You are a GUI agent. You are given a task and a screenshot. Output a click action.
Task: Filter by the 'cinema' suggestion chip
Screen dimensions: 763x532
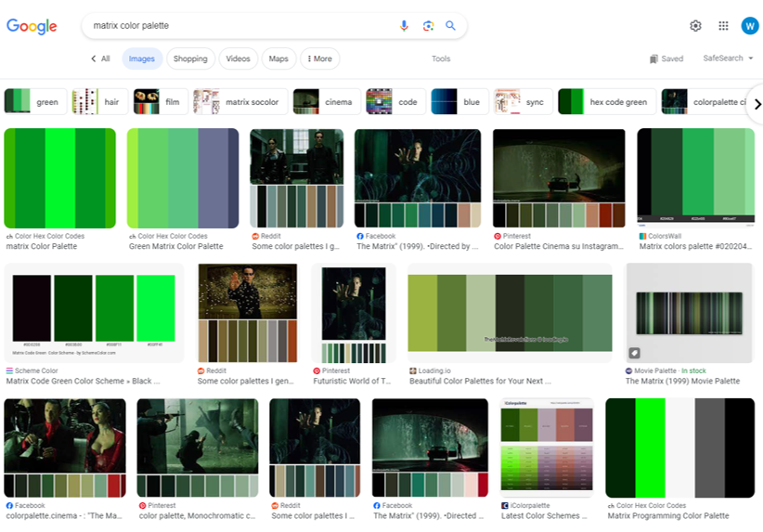(x=327, y=102)
